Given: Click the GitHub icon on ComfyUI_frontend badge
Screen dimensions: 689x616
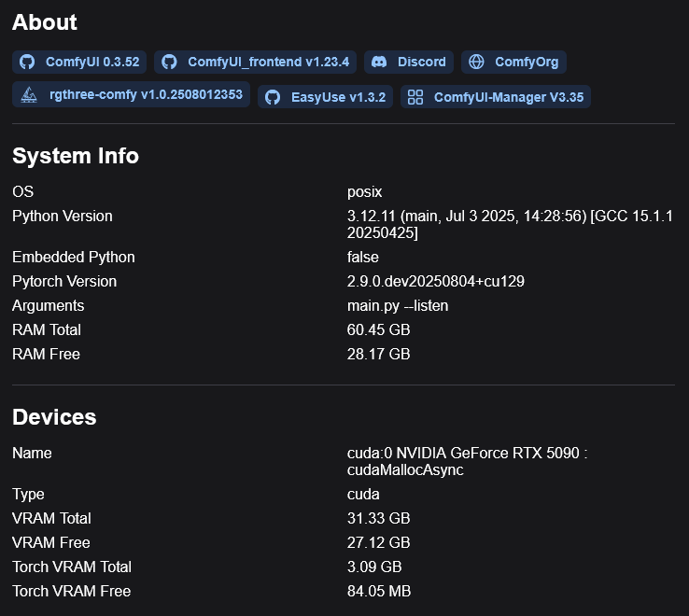Looking at the screenshot, I should tap(169, 63).
